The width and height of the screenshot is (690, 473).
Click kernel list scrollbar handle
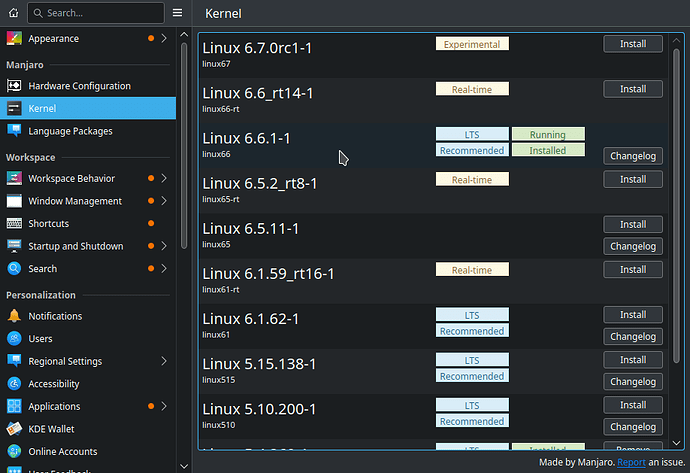[676, 205]
